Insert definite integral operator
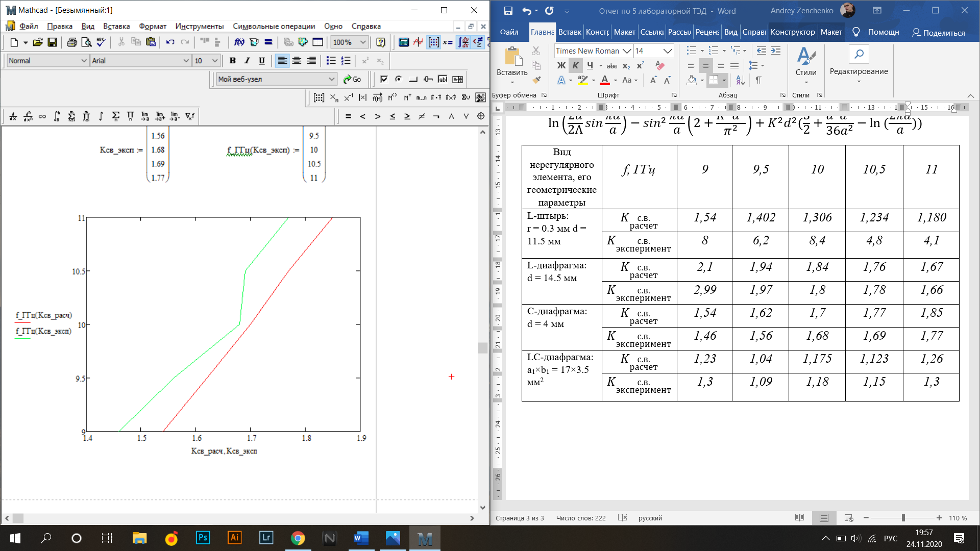Image resolution: width=980 pixels, height=551 pixels. tap(57, 116)
